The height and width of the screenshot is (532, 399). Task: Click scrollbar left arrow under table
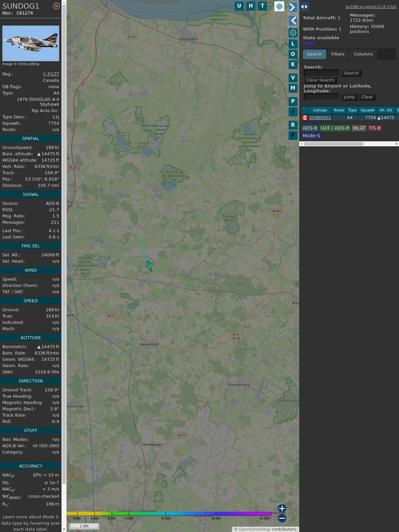coord(302,144)
